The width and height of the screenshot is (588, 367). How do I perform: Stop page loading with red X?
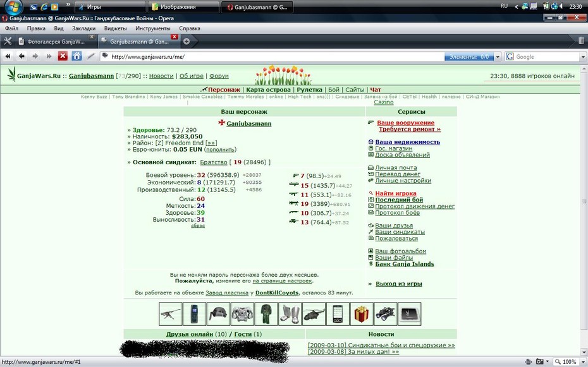click(63, 57)
